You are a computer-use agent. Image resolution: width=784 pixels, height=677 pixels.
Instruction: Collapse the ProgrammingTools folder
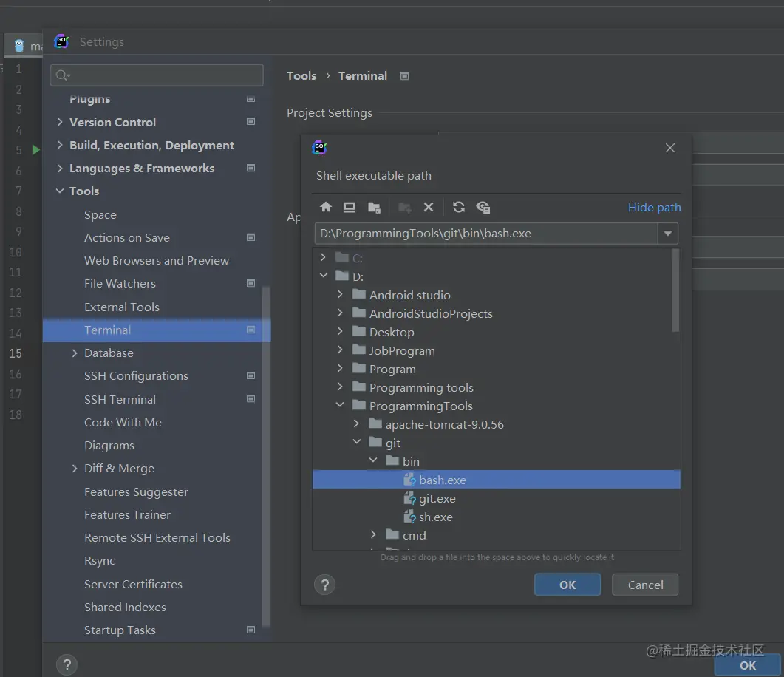pos(340,405)
